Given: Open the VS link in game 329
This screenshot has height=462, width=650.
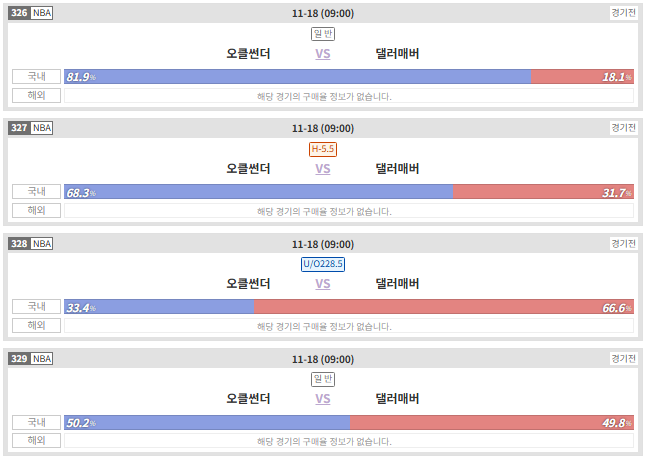Looking at the screenshot, I should coord(323,399).
